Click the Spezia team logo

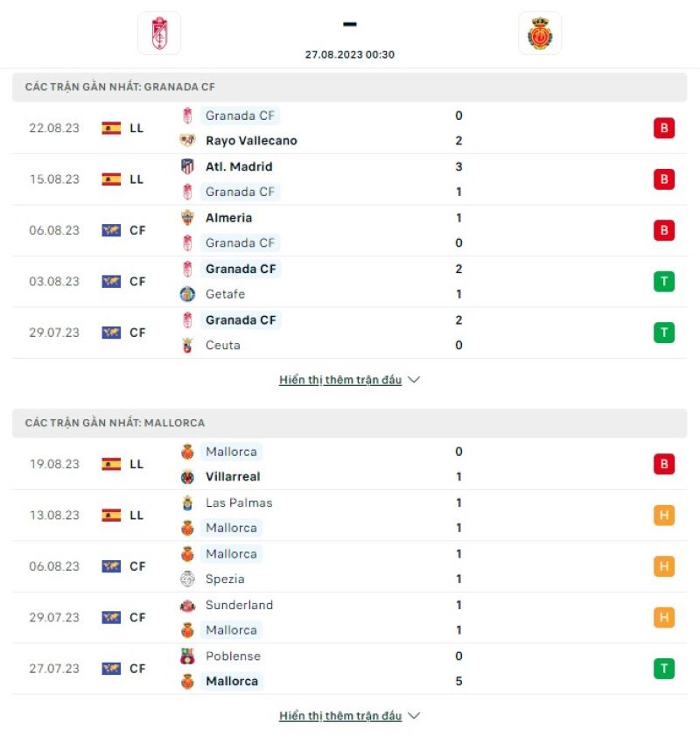pos(187,579)
